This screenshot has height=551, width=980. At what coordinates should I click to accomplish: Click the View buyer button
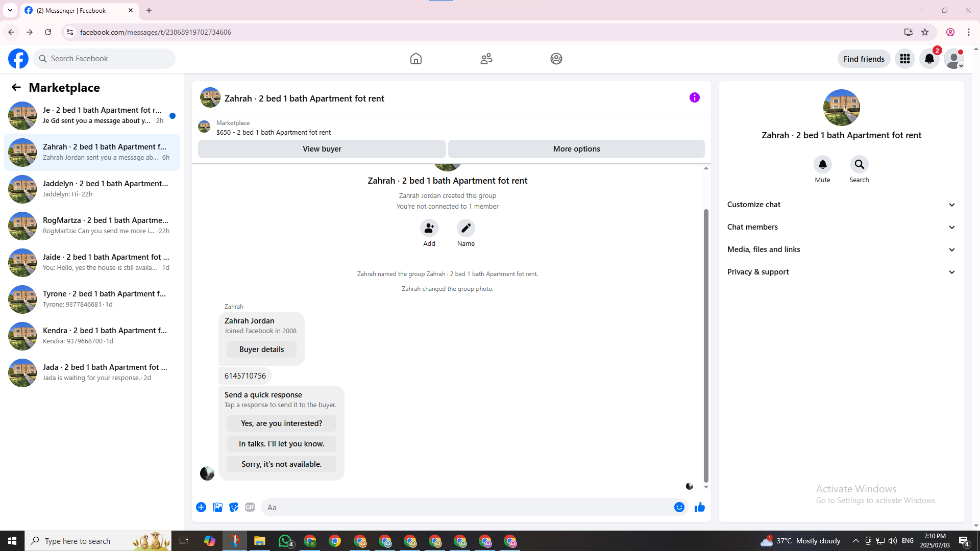coord(322,149)
